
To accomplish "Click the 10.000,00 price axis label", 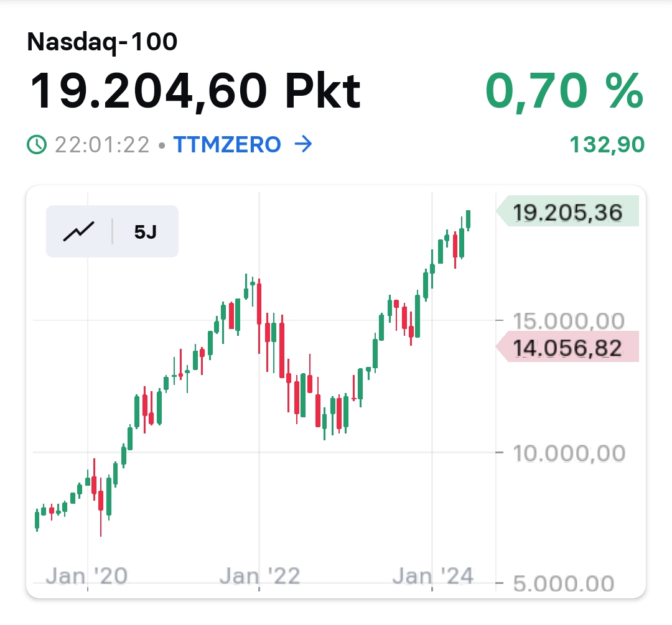I will (569, 453).
